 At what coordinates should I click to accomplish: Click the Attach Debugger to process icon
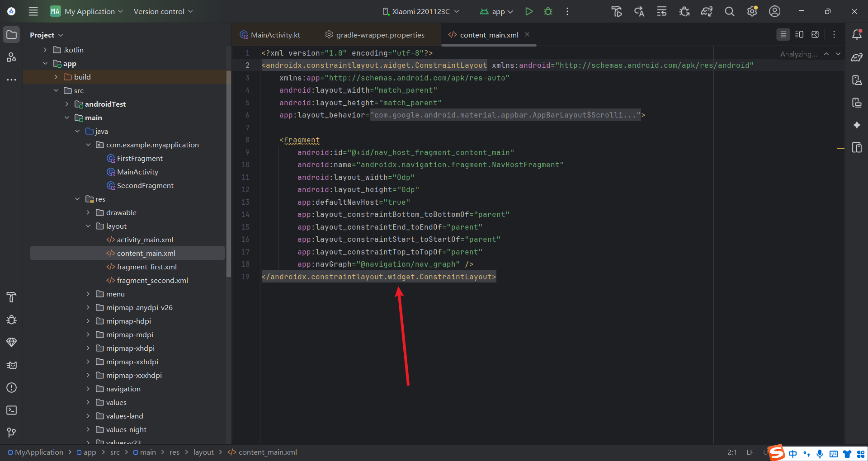point(684,11)
